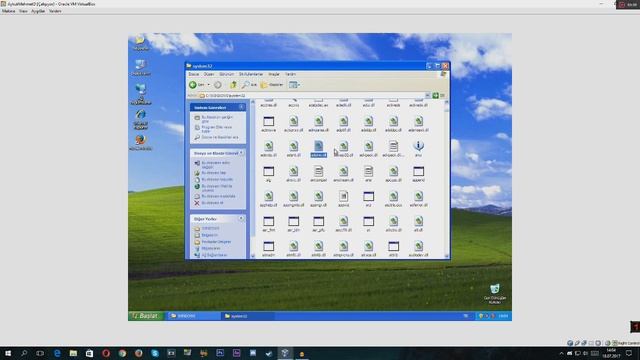Open the Views dropdown in the toolbar
Viewport: 640px width, 360px height.
[294, 84]
